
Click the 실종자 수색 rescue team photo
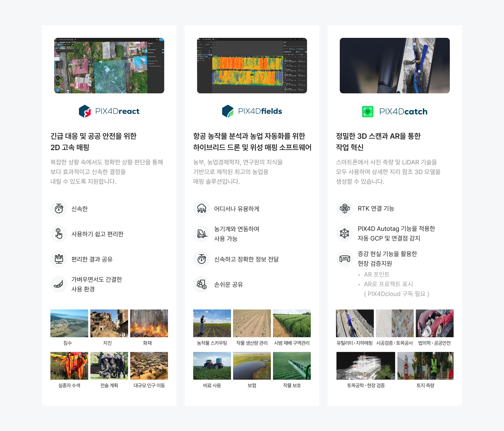(x=69, y=366)
